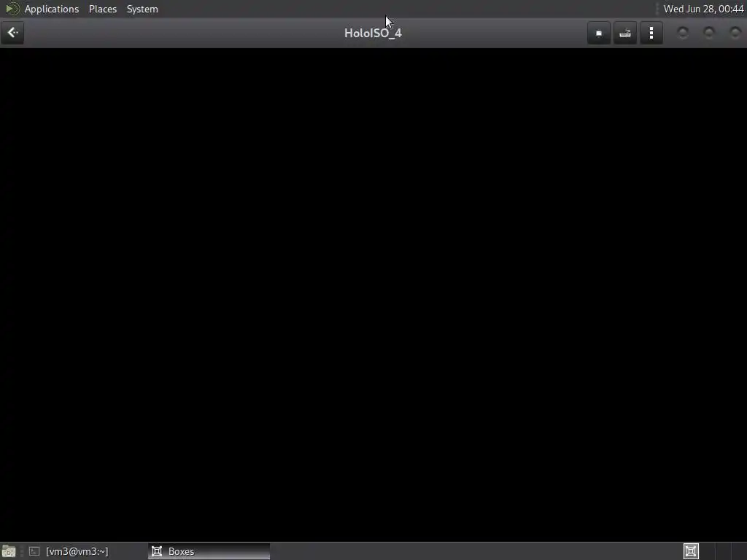747x560 pixels.
Task: Open the System menu
Action: click(142, 9)
